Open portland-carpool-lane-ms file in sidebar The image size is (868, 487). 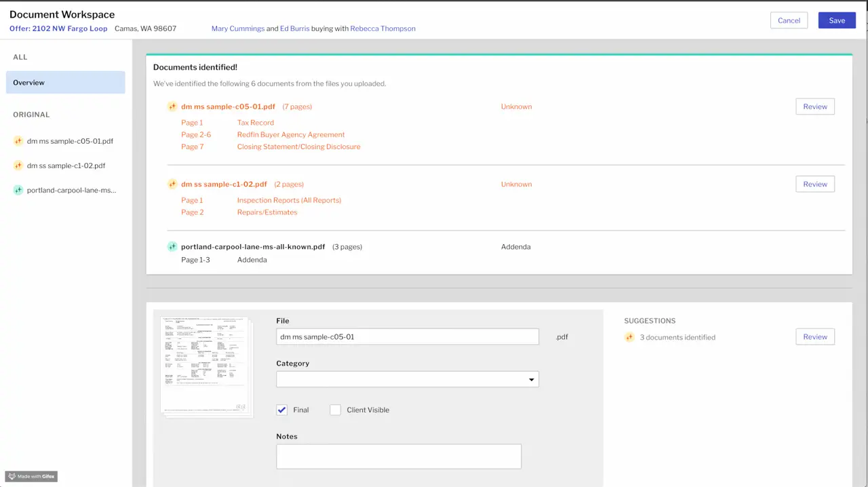click(72, 191)
